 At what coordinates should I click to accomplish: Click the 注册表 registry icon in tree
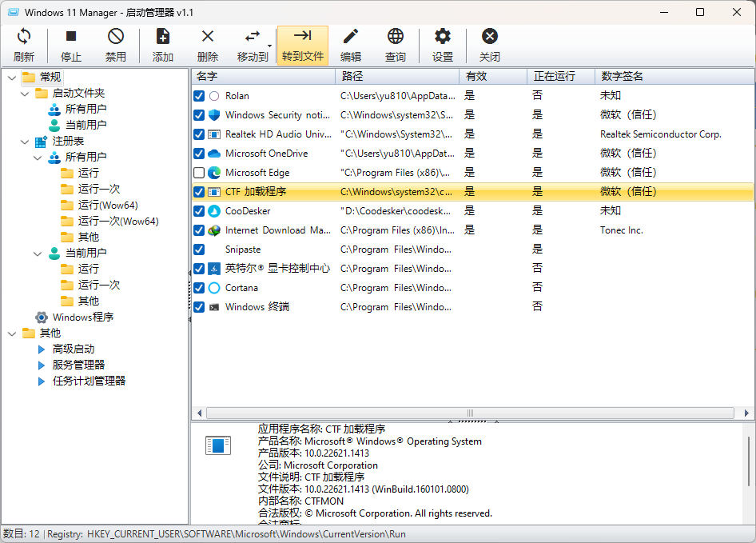pos(42,142)
